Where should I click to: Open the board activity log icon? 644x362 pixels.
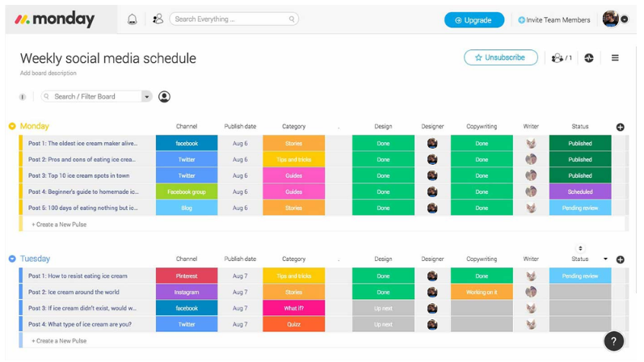pyautogui.click(x=589, y=58)
